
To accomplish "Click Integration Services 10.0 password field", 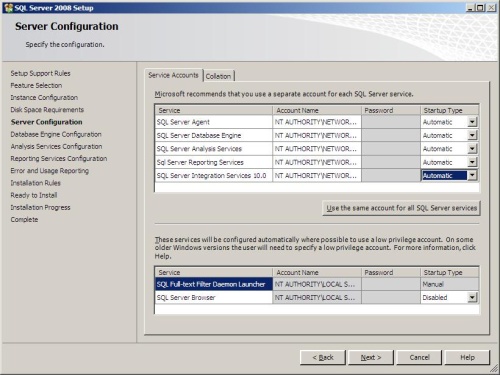I will click(x=391, y=175).
